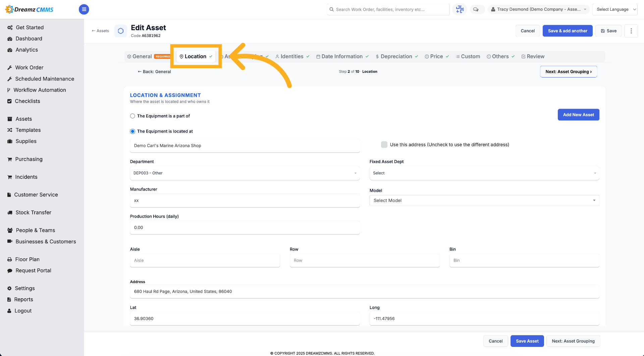Open Floor Plan in sidebar
Image resolution: width=644 pixels, height=356 pixels.
click(23, 259)
